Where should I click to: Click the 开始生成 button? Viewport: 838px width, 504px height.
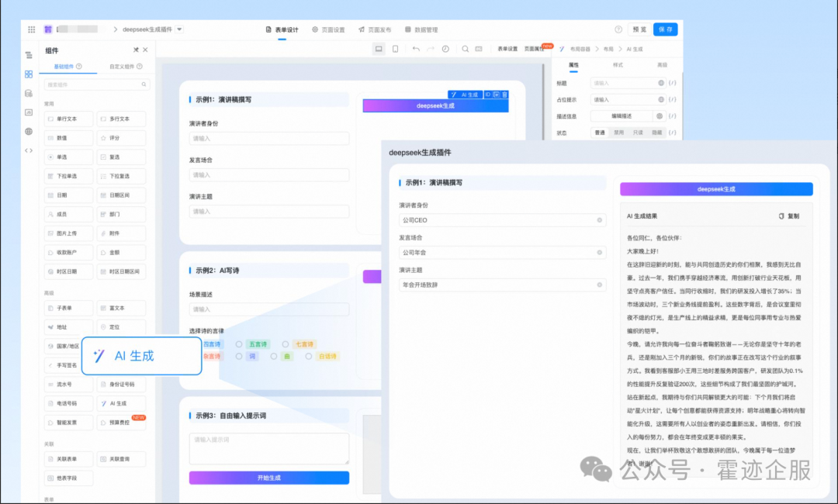(268, 478)
